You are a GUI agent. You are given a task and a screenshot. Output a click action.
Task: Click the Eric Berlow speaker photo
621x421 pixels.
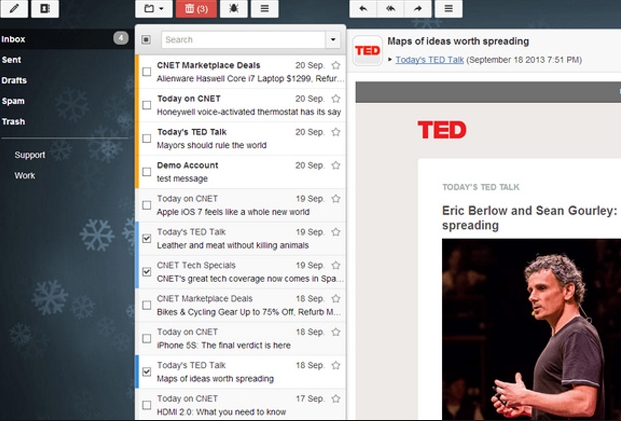531,330
